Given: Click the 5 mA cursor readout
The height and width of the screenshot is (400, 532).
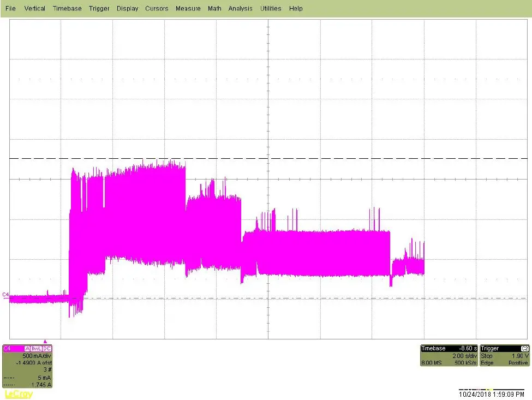Looking at the screenshot, I should 44,378.
